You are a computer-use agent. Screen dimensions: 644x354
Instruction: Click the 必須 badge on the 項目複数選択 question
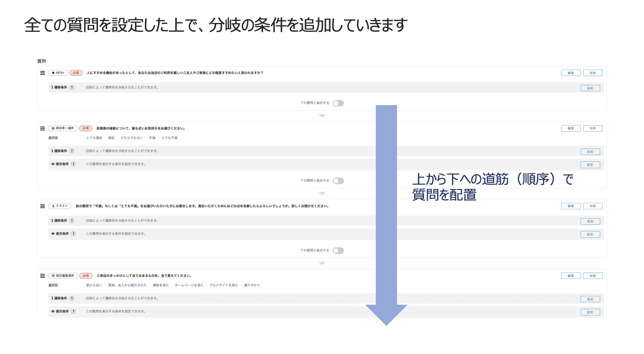pos(86,275)
